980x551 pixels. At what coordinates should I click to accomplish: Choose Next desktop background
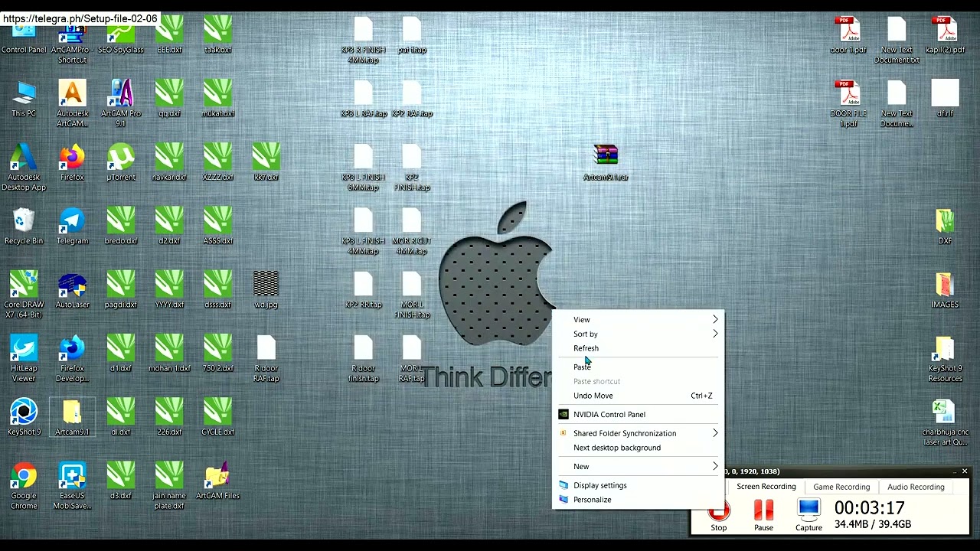tap(639, 448)
